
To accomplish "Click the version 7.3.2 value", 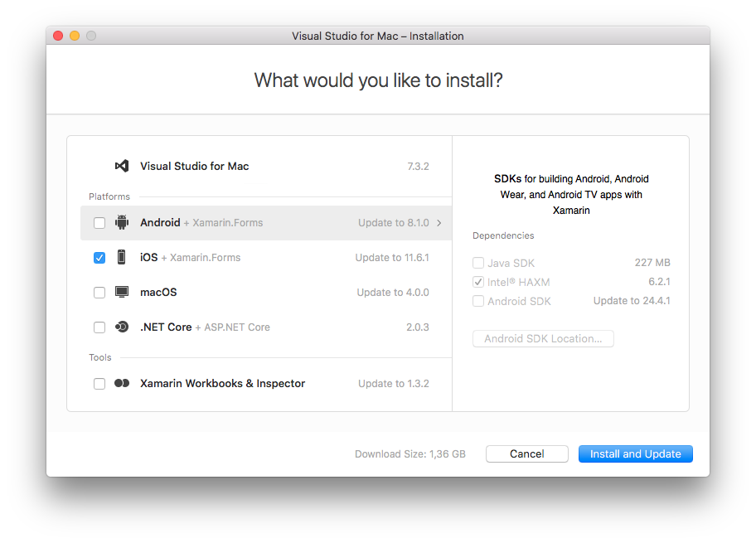I will coord(418,167).
